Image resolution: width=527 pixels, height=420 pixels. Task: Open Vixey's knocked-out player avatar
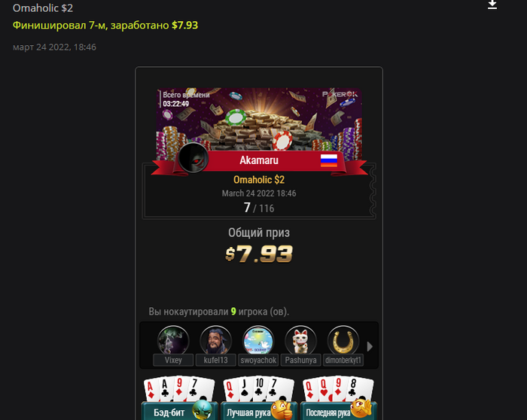tap(173, 341)
